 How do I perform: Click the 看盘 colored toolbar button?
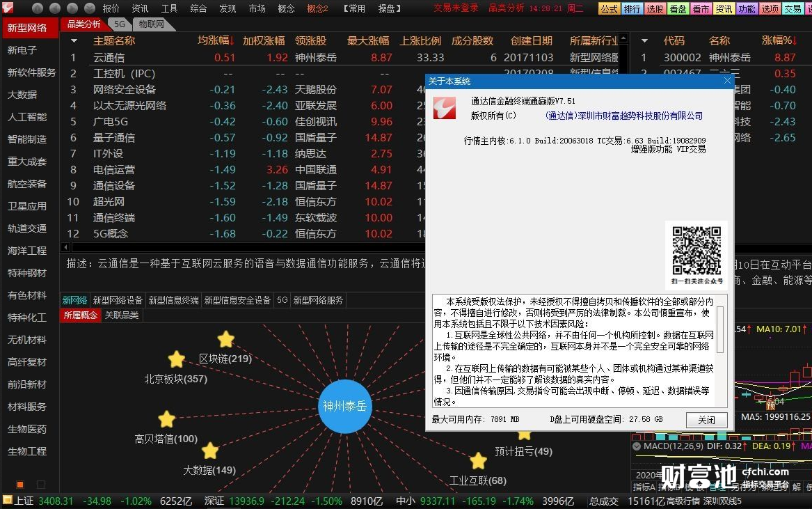tap(678, 8)
